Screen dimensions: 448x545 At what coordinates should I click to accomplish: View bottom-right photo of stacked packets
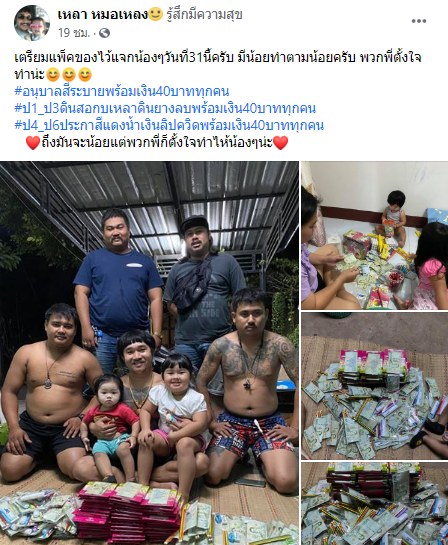pyautogui.click(x=374, y=504)
